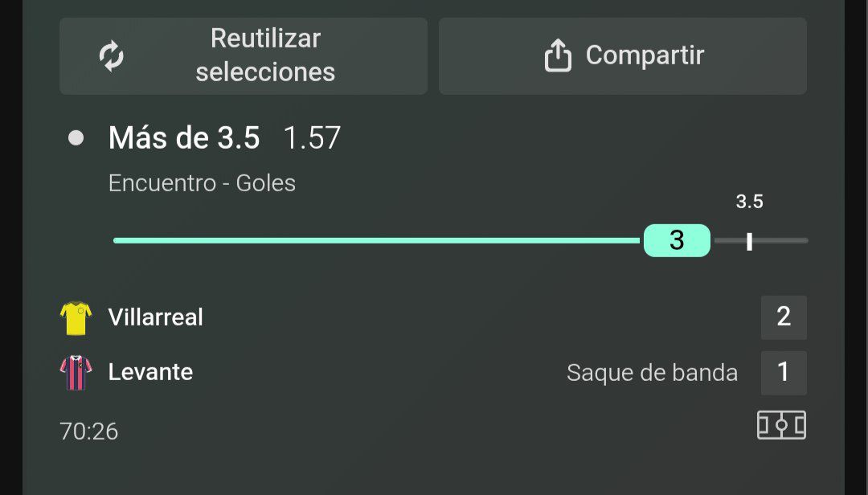868x495 pixels.
Task: Click the 70:26 match clock
Action: (x=89, y=432)
